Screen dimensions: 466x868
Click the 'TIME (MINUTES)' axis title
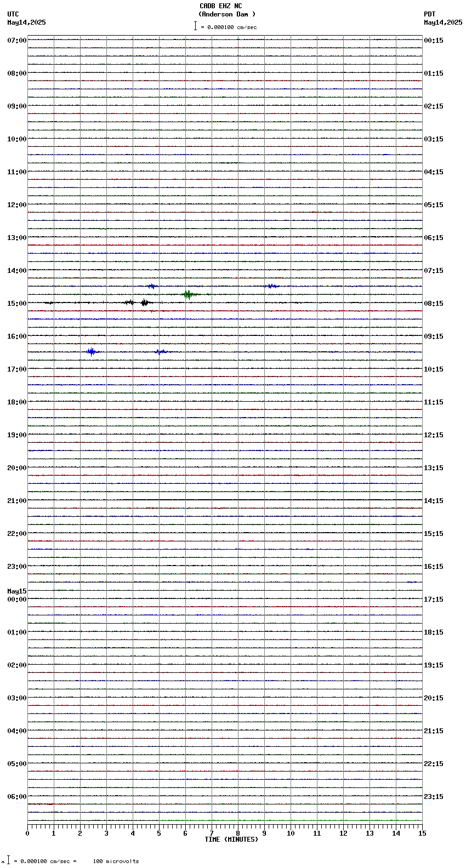(231, 840)
